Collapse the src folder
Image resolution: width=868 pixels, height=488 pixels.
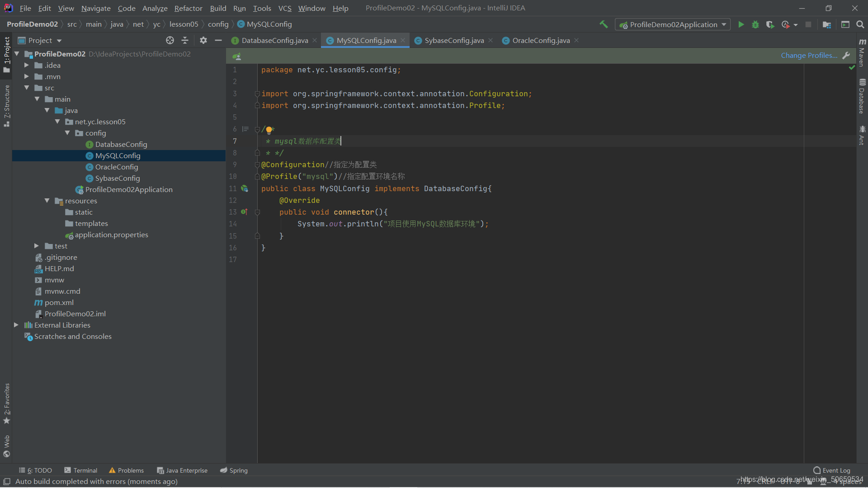(x=26, y=88)
